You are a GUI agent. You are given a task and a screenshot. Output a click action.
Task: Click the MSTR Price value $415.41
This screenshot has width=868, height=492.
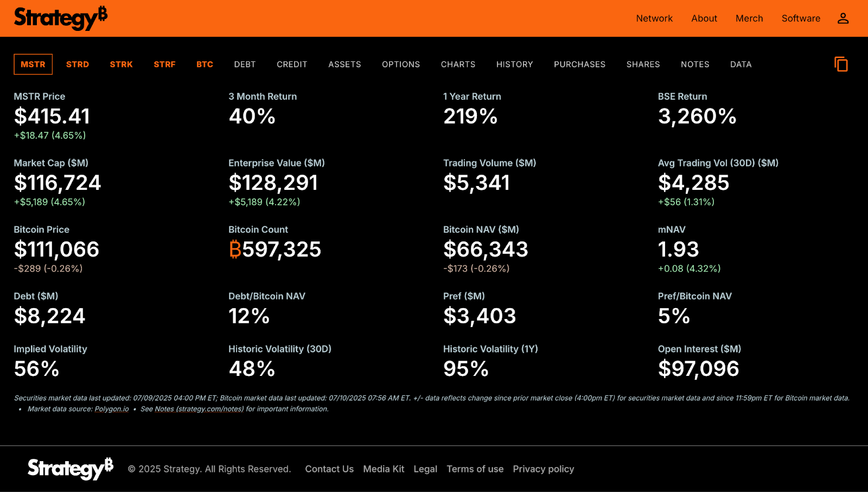pyautogui.click(x=52, y=116)
